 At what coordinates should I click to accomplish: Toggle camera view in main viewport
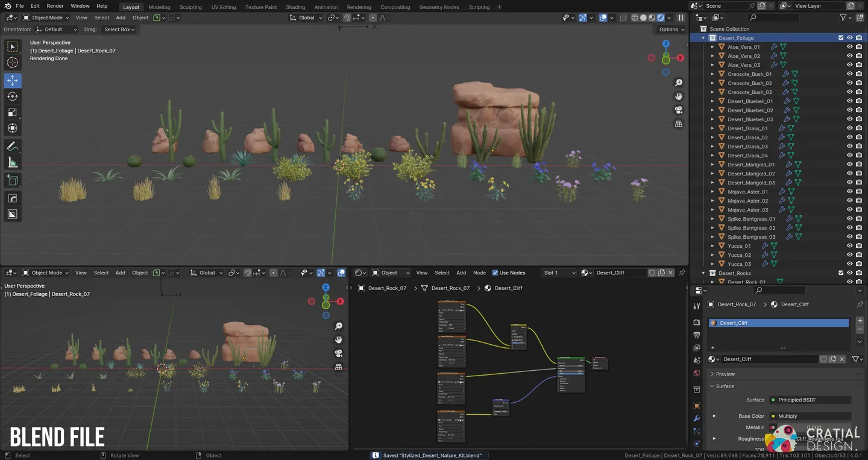pyautogui.click(x=679, y=110)
